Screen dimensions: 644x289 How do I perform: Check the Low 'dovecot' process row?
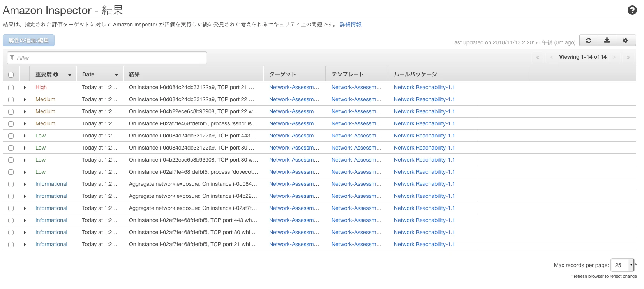[x=11, y=172]
